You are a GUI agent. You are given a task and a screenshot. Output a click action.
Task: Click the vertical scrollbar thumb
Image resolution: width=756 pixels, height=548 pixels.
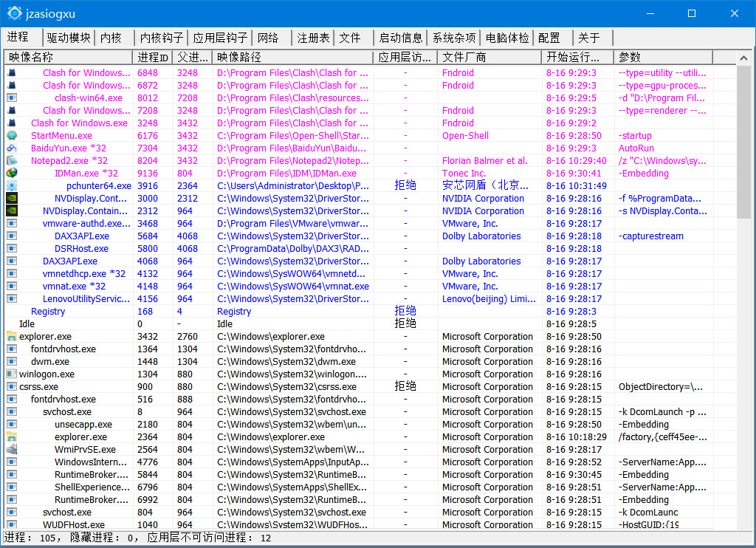coord(743,141)
